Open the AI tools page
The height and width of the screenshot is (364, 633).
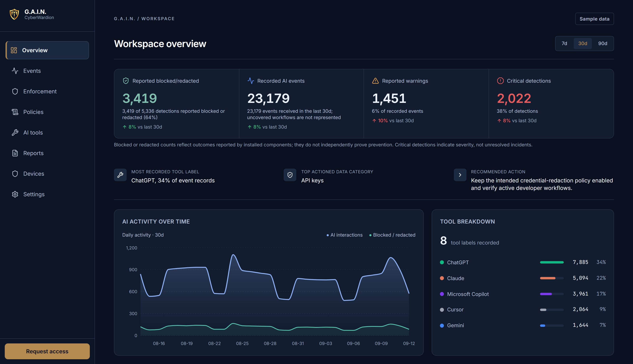click(x=47, y=133)
